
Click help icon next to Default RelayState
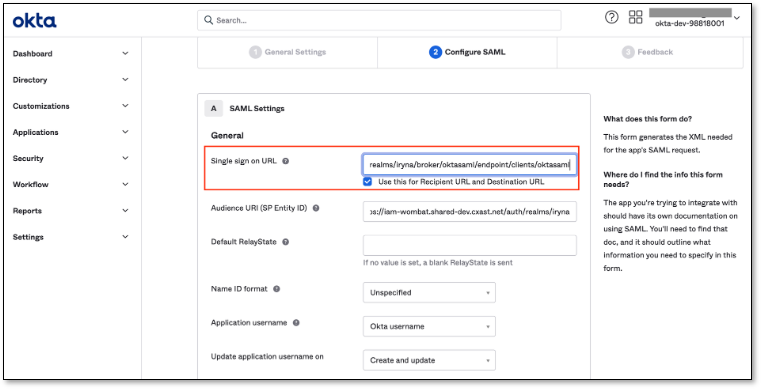(285, 242)
